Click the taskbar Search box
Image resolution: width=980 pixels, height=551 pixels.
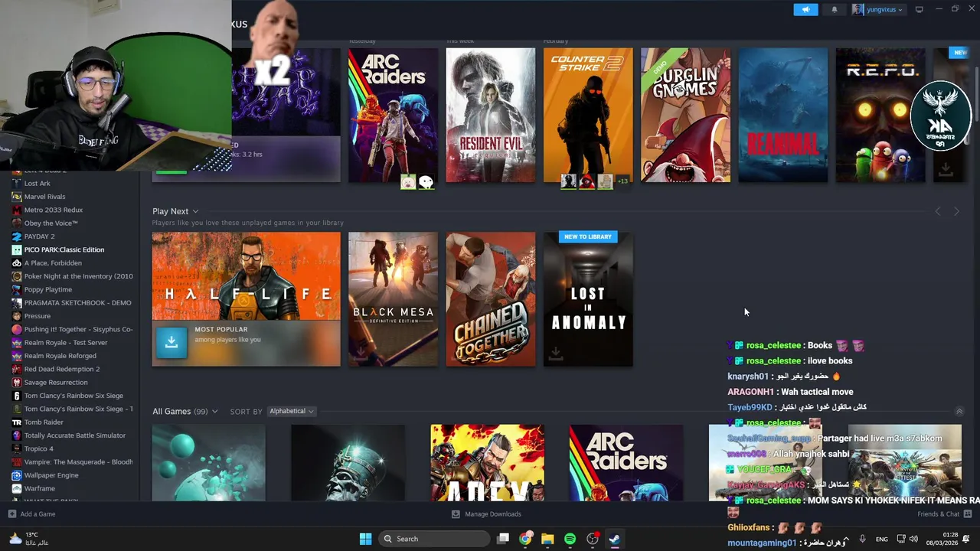[434, 539]
